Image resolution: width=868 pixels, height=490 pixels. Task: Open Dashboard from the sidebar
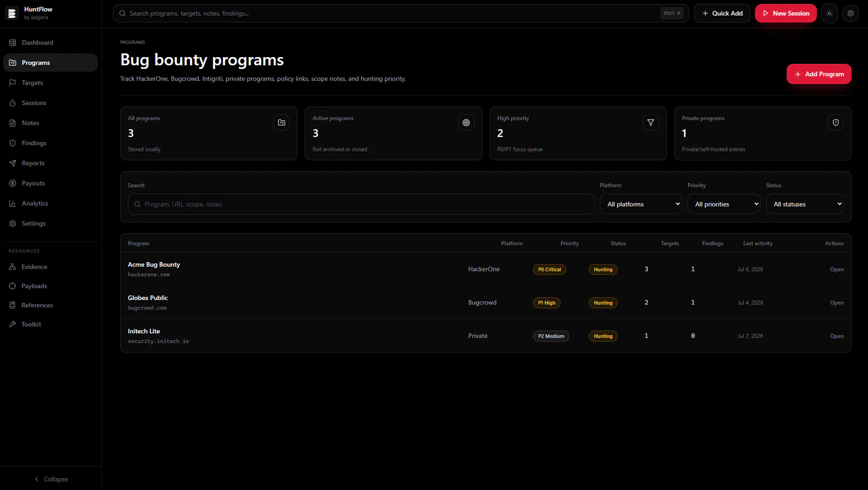[x=50, y=42]
